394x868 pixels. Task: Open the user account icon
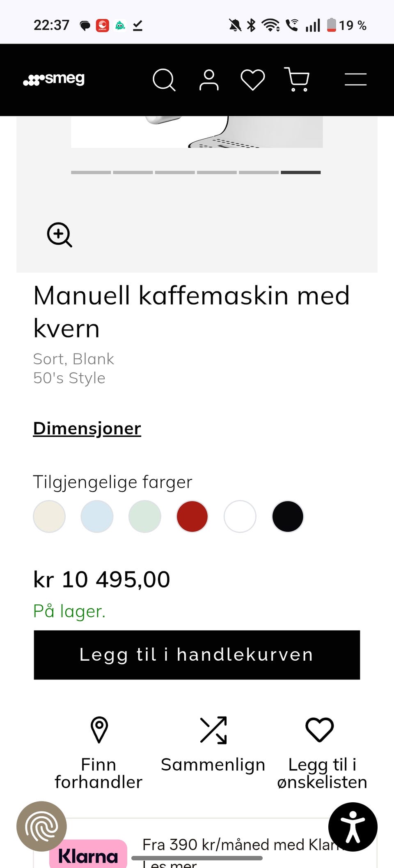[x=209, y=80]
